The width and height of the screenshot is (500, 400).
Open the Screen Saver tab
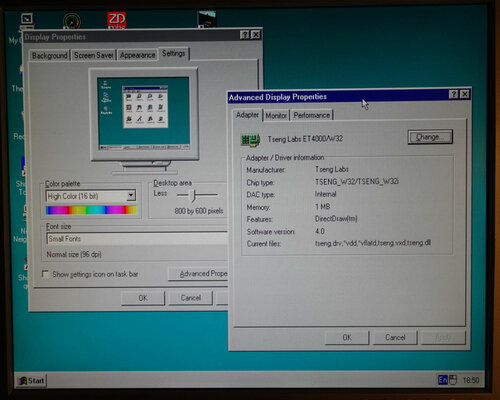click(x=93, y=55)
